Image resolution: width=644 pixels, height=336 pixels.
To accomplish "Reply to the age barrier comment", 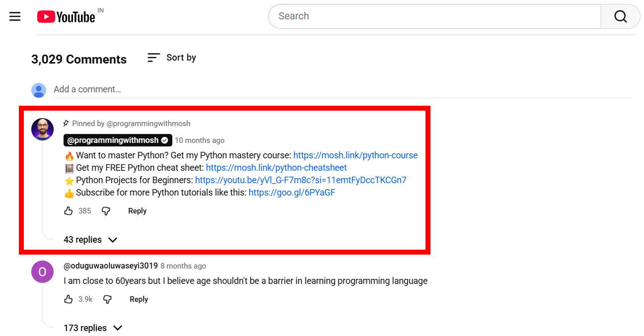I will [x=139, y=299].
